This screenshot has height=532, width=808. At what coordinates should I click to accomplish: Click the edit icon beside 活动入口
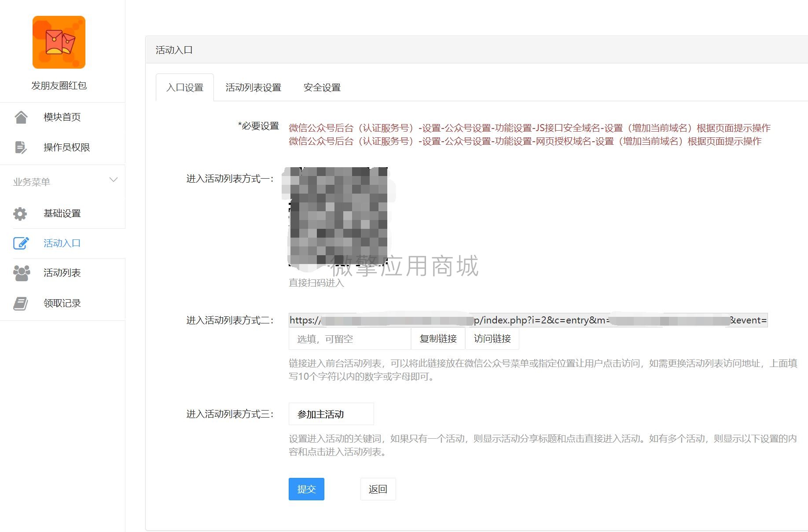click(21, 243)
